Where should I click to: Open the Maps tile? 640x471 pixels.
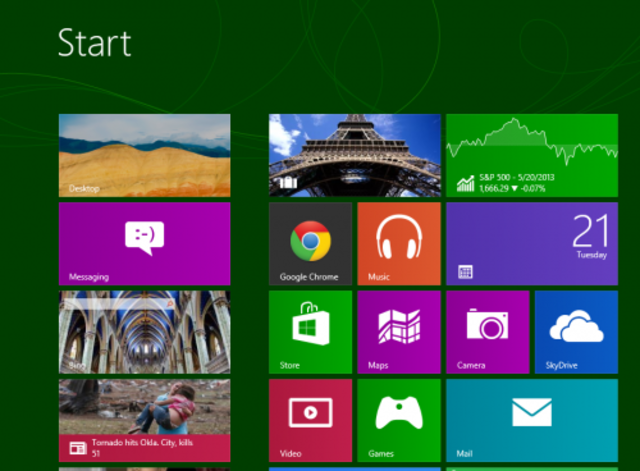point(399,332)
